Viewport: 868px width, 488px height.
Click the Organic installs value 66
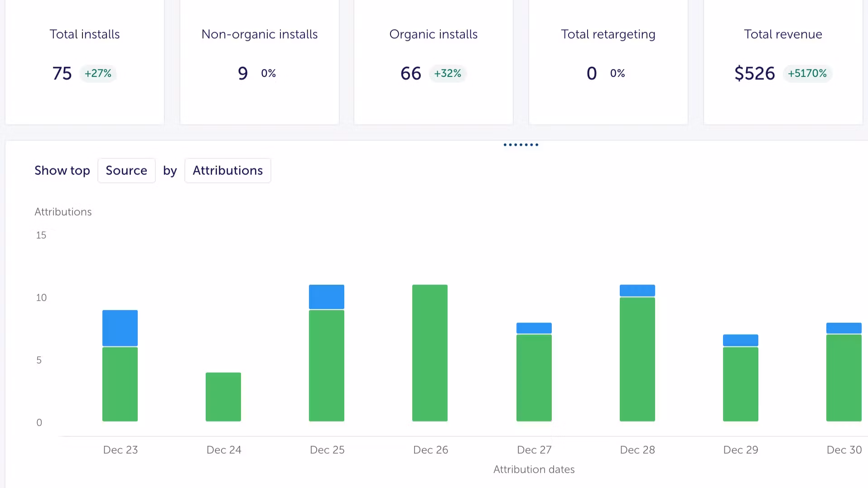[x=410, y=73]
